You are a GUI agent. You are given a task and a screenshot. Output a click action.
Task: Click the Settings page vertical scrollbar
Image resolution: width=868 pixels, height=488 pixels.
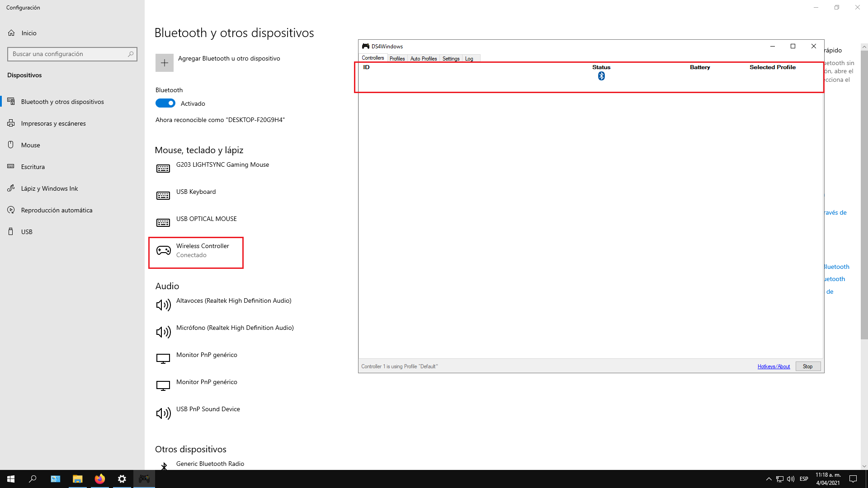(x=864, y=194)
